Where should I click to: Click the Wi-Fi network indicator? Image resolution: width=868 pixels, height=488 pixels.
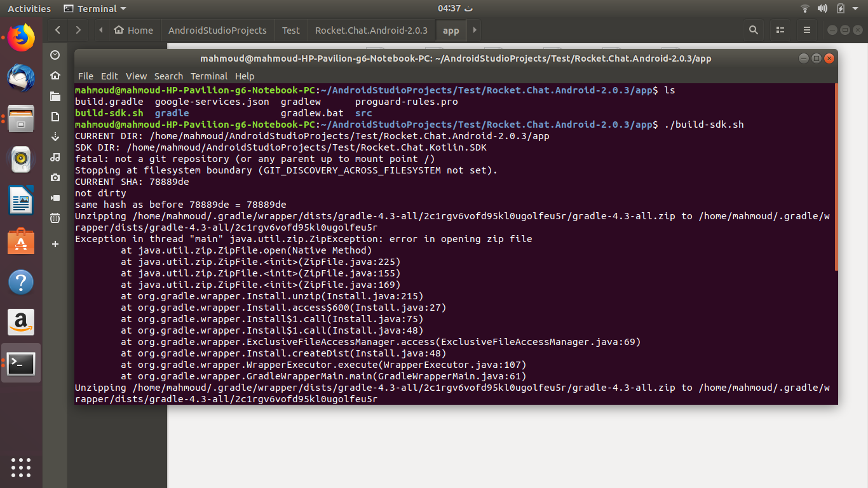tap(805, 8)
